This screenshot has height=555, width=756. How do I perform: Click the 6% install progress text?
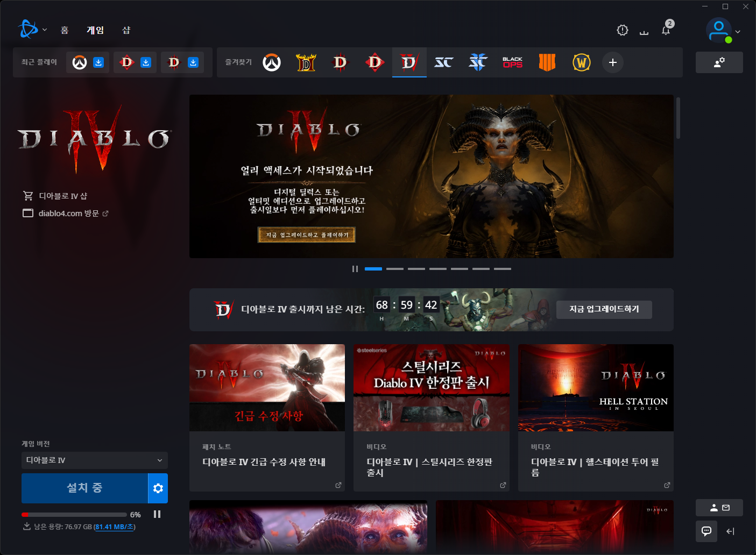(136, 515)
